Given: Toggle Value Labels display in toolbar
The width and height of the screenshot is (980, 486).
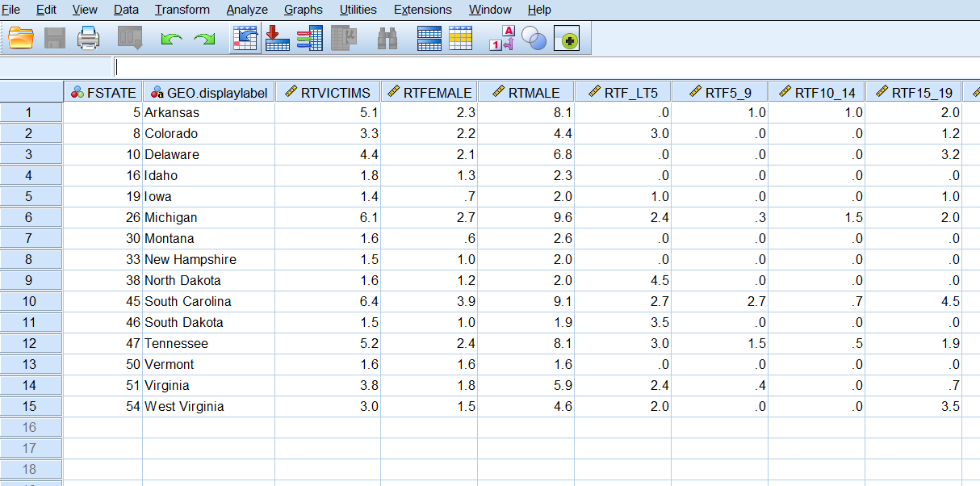Looking at the screenshot, I should [502, 38].
